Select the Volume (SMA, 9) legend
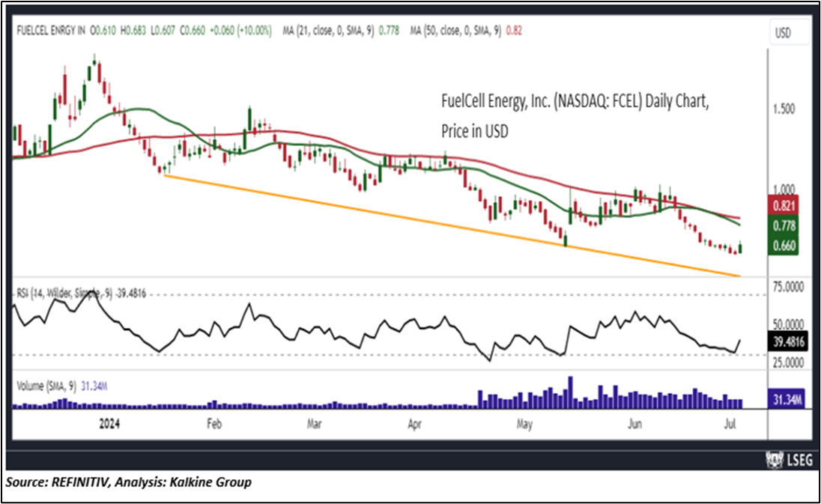 click(x=61, y=386)
